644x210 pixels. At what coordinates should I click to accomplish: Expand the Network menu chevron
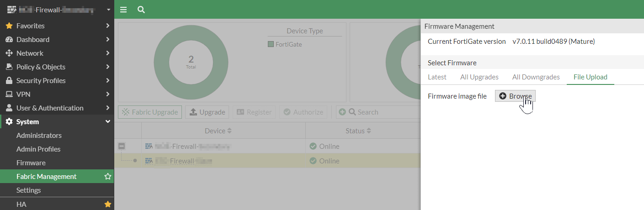pyautogui.click(x=107, y=53)
